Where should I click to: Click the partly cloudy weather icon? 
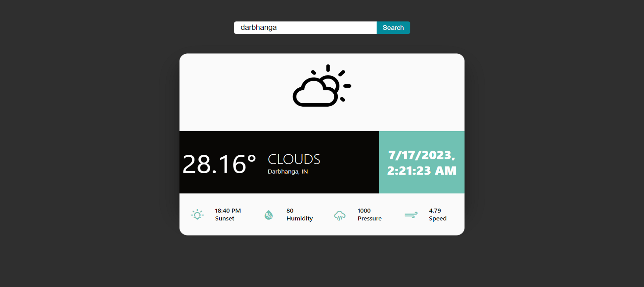[322, 86]
